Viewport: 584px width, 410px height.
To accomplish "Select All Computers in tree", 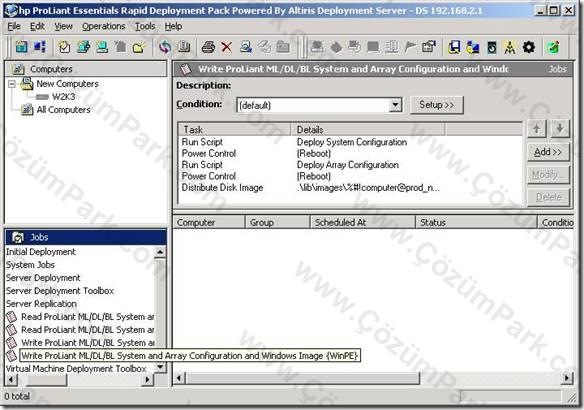I will pyautogui.click(x=64, y=110).
